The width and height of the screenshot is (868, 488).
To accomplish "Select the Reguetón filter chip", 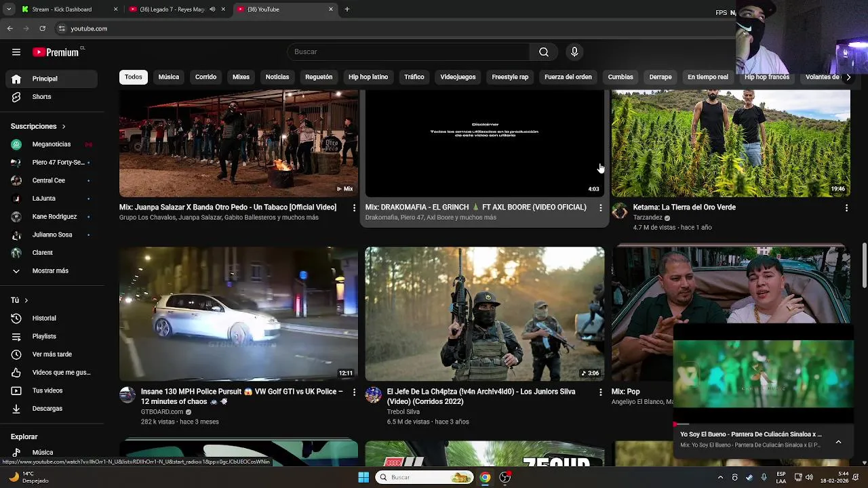I will pos(319,77).
